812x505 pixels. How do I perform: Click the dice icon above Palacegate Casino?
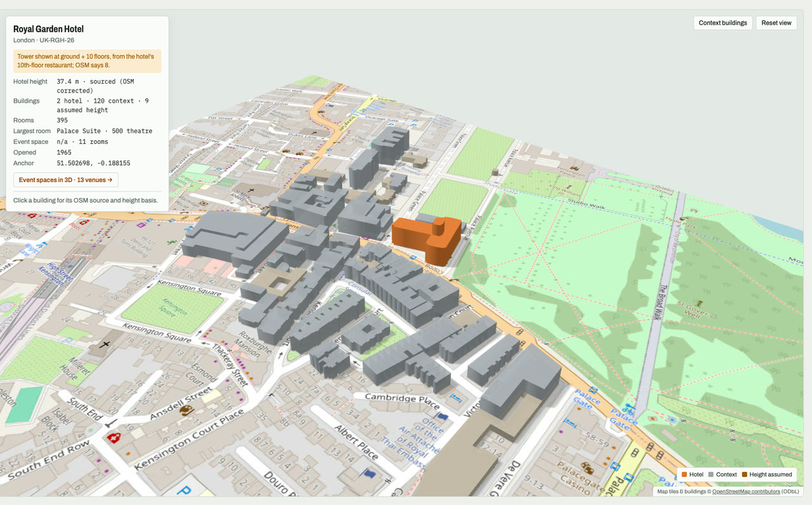[587, 469]
